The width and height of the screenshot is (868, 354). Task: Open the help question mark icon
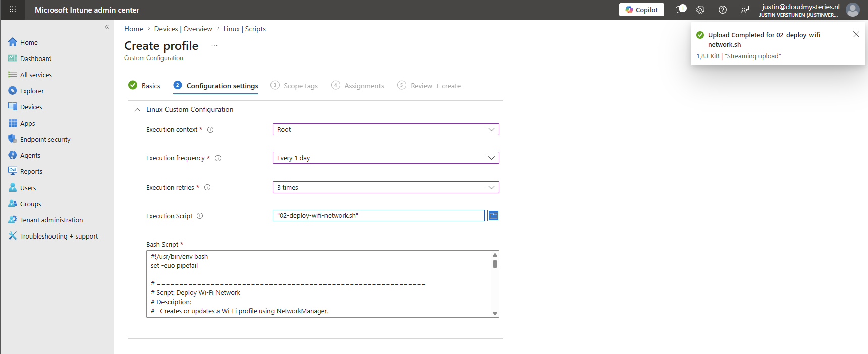[x=723, y=10]
